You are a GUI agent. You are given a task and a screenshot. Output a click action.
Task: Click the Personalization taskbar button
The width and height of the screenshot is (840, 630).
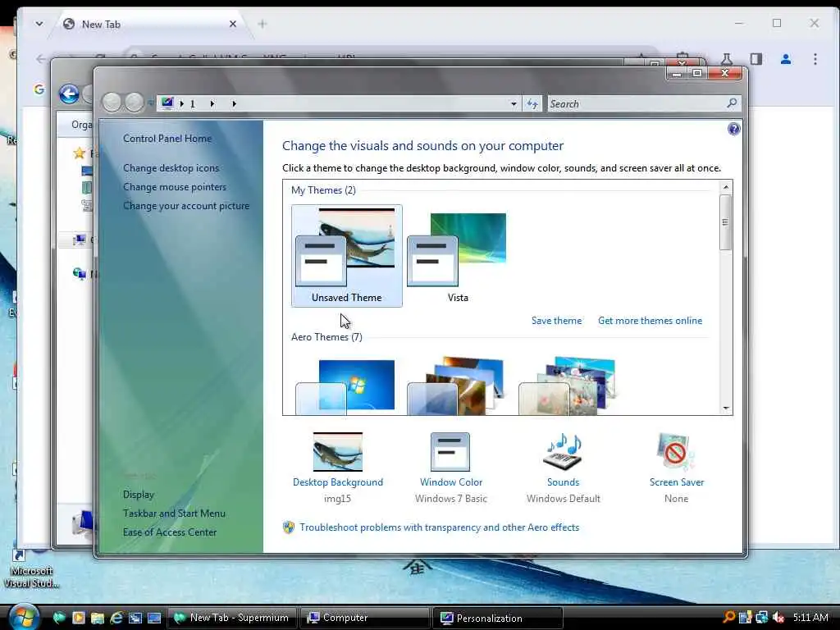[498, 618]
